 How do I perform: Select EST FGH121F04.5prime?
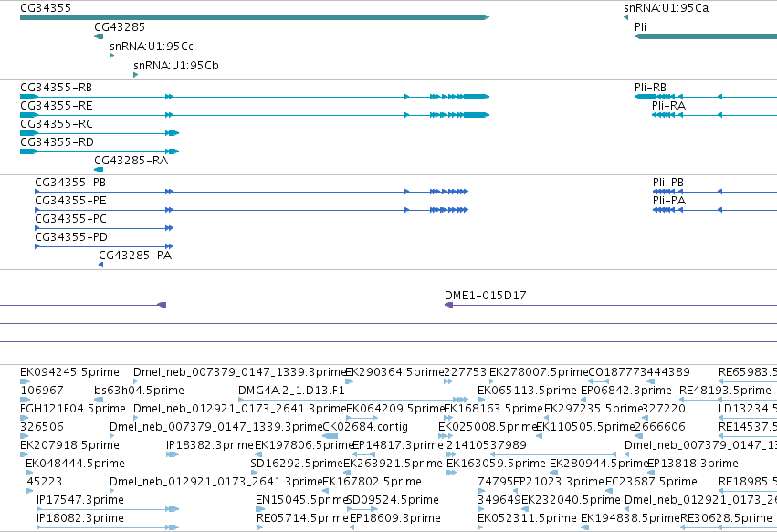tap(73, 409)
